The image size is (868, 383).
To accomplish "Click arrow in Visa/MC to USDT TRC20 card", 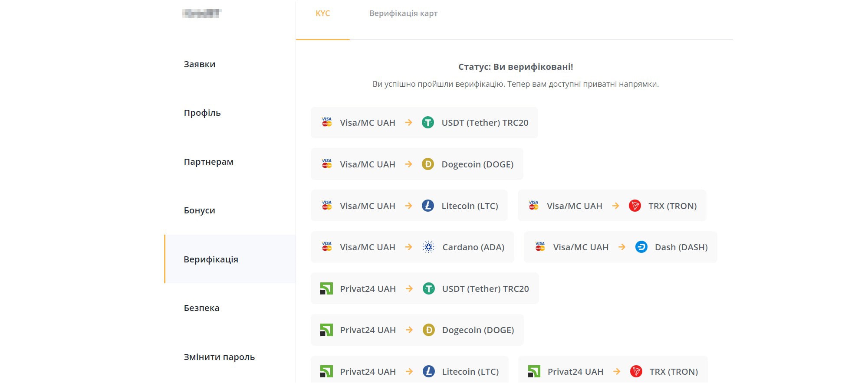I will tap(408, 123).
